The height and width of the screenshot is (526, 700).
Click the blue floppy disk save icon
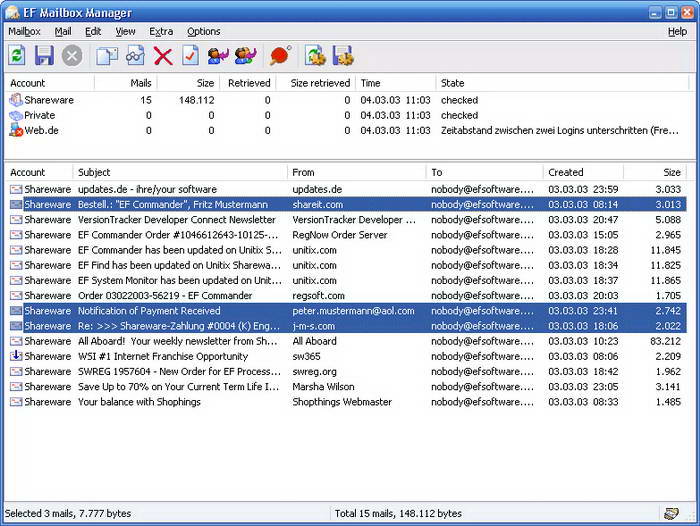[x=44, y=56]
